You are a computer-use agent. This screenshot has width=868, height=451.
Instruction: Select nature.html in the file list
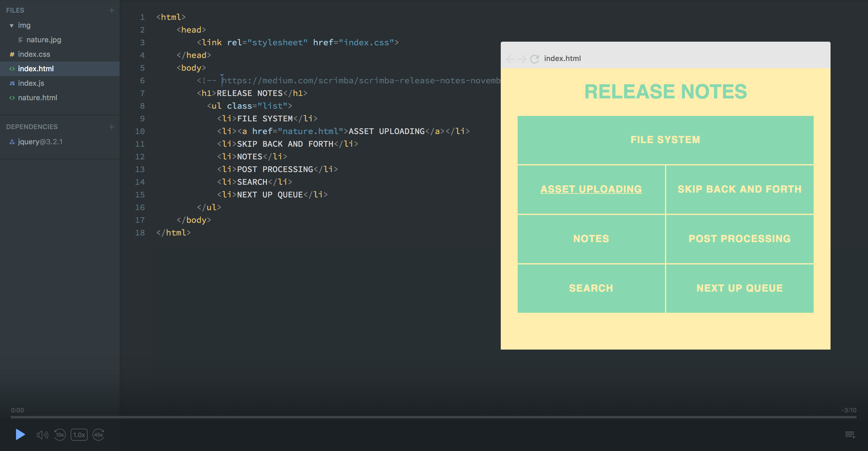[x=37, y=98]
